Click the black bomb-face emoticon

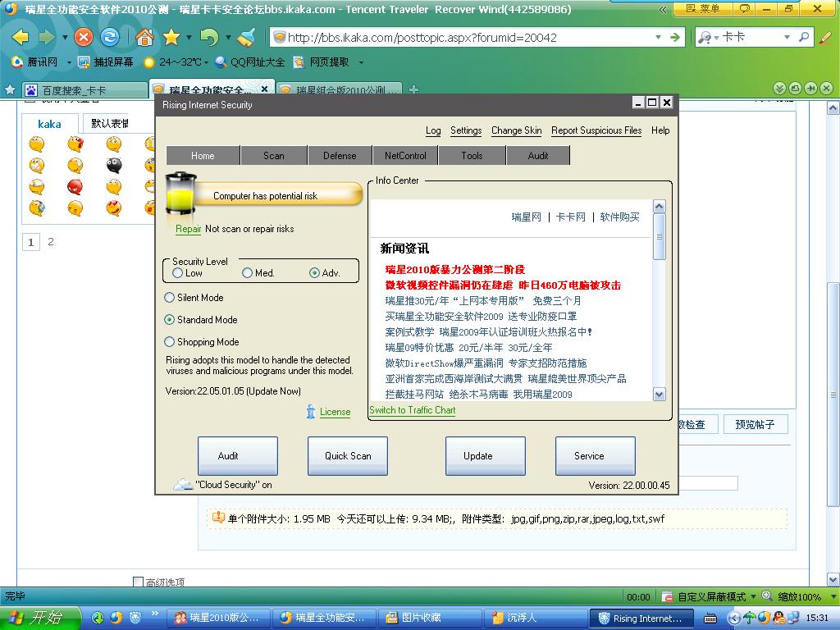coord(113,166)
